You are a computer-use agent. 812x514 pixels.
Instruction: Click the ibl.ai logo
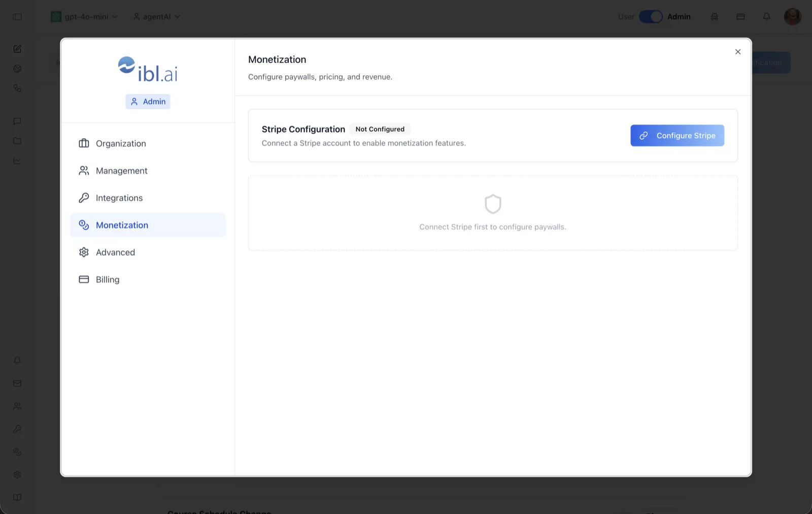click(x=148, y=70)
